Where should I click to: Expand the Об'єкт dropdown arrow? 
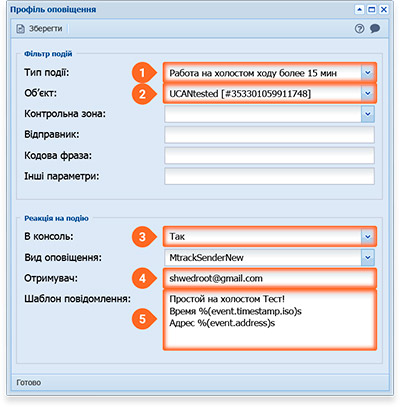point(367,93)
